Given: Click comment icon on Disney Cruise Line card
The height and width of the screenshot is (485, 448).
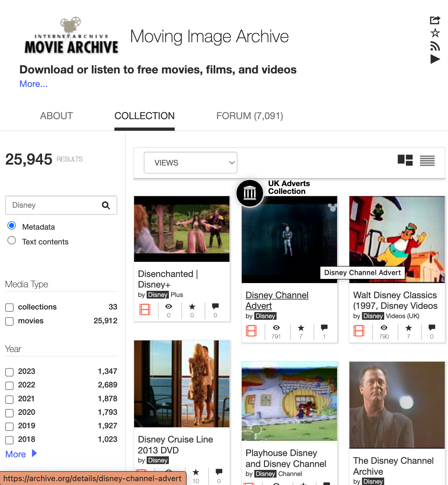Looking at the screenshot, I should [219, 472].
